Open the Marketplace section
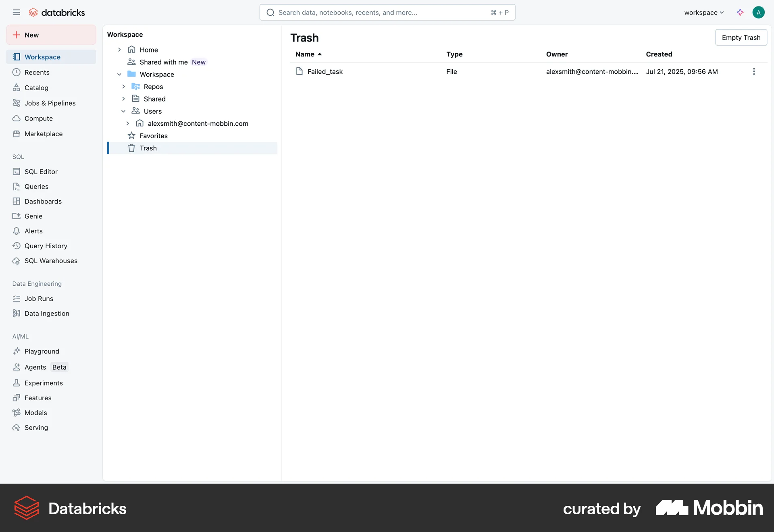 point(43,133)
